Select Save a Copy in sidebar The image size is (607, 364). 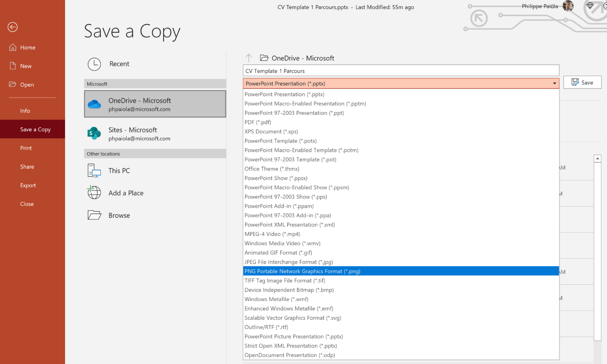coord(32,129)
